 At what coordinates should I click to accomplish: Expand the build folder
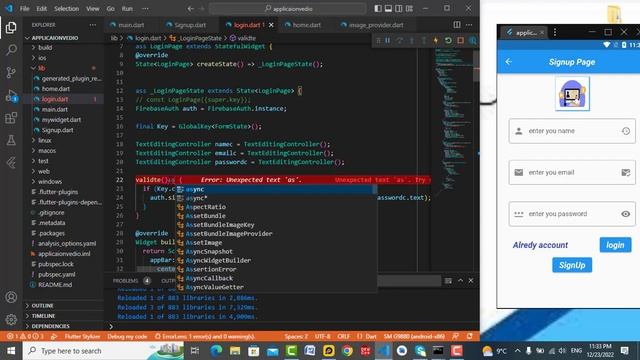(45, 47)
